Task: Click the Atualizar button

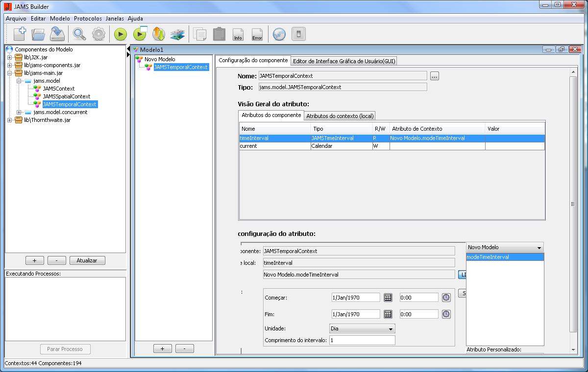Action: 87,260
